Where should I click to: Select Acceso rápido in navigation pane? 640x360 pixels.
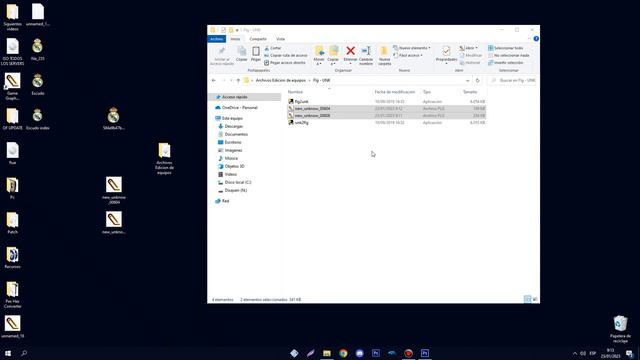[x=235, y=97]
